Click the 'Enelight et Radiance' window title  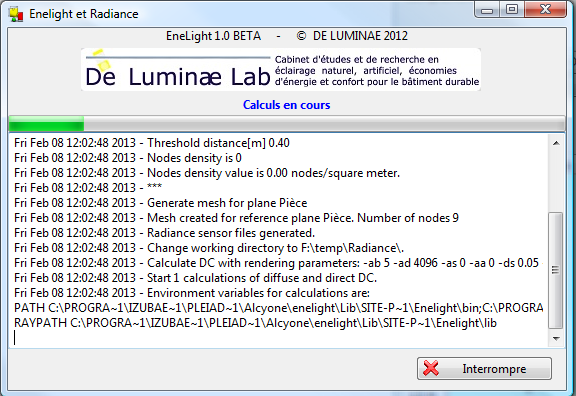[84, 14]
